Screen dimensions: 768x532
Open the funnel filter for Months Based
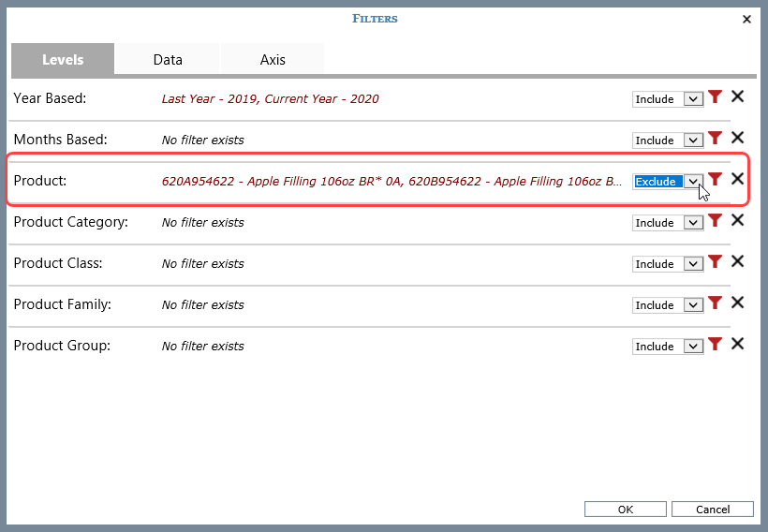[x=716, y=139]
